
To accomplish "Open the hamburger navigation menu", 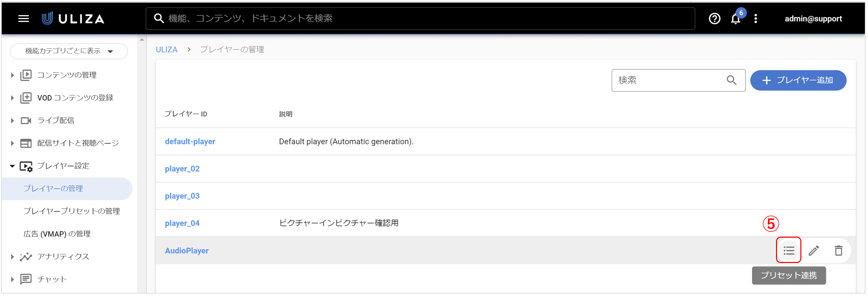I will (24, 19).
